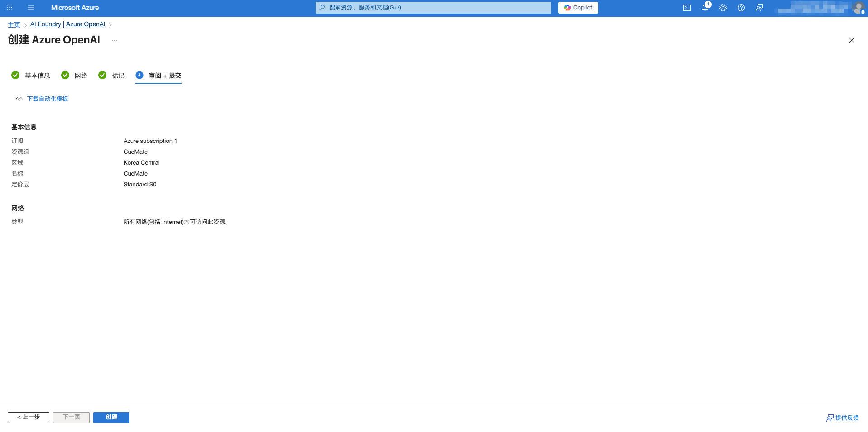Click the blue 创建 button
This screenshot has width=868, height=432.
(111, 417)
